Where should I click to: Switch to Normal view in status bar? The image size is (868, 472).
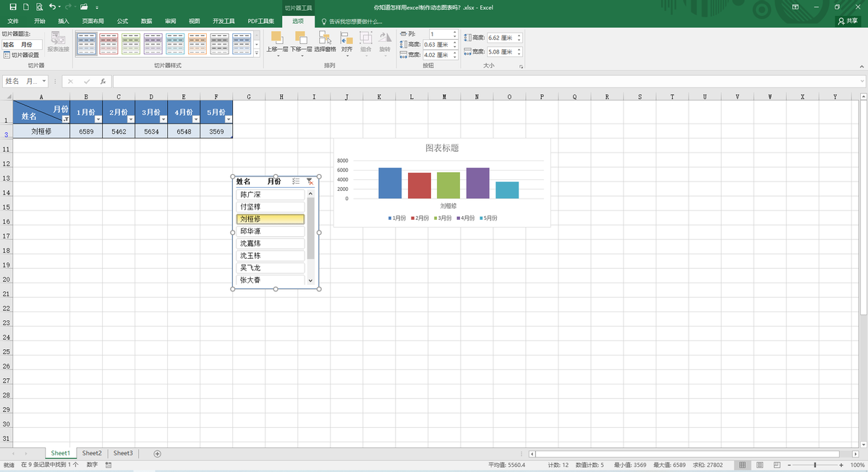click(743, 465)
